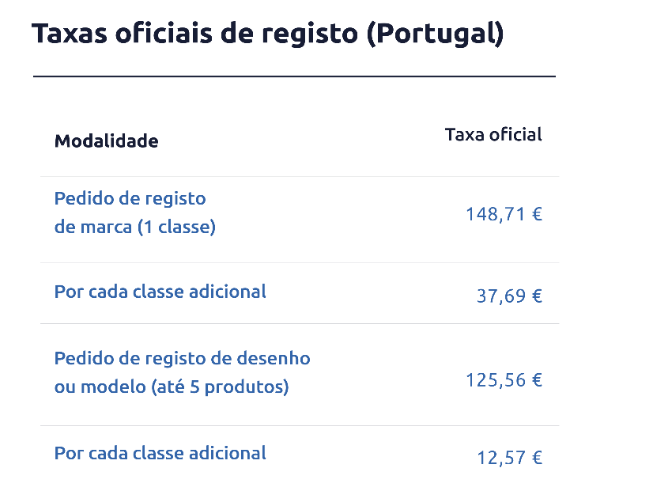Click separator line below the header row
This screenshot has height=501, width=653.
pyautogui.click(x=299, y=177)
